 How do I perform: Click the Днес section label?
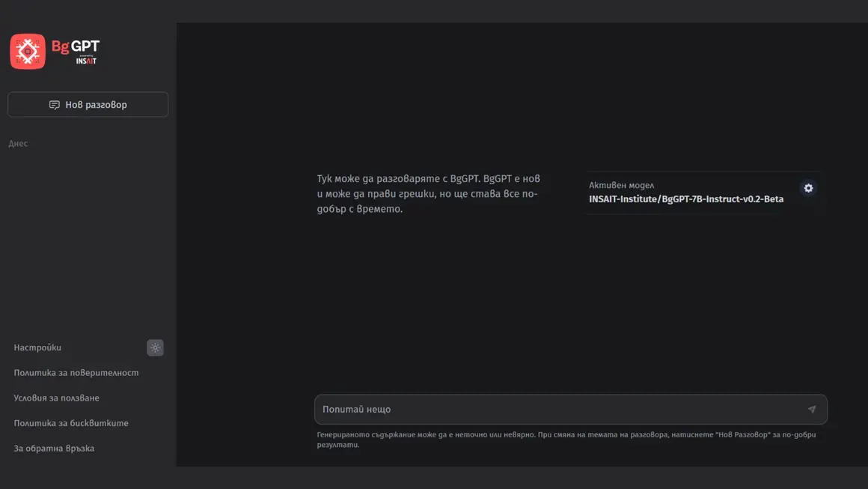coord(18,144)
